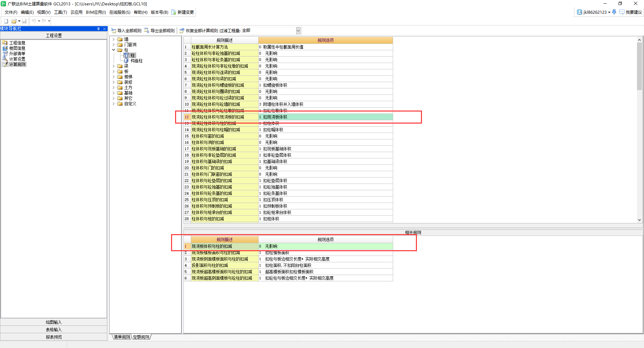Open the 视图(V) menu

[x=44, y=12]
